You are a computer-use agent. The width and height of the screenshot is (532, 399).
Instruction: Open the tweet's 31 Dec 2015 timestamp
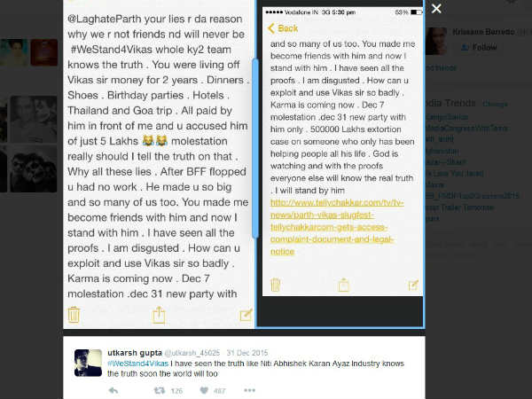point(247,353)
